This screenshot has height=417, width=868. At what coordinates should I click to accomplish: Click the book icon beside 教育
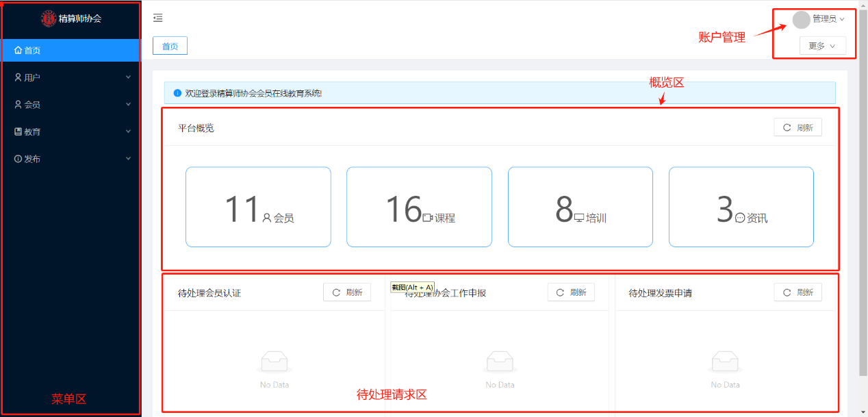[x=18, y=131]
